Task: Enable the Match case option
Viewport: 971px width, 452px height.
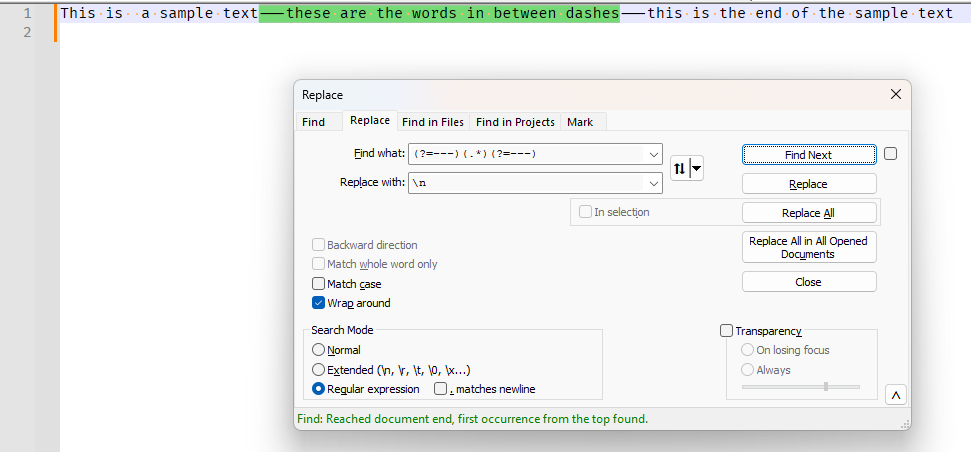Action: click(x=319, y=284)
